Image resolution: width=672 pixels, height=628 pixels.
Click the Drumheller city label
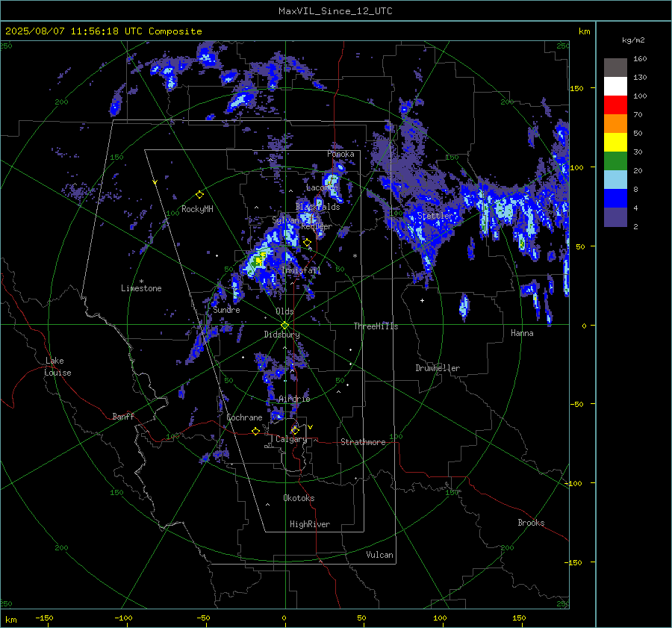[438, 368]
